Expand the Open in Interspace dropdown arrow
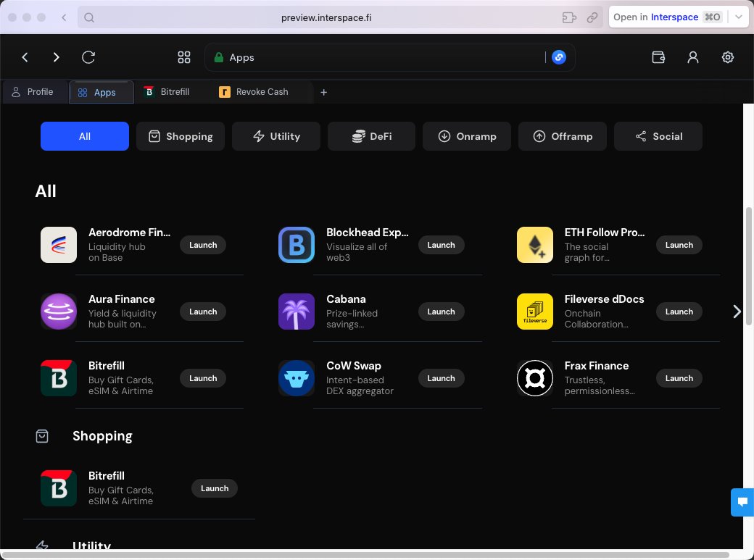Image resolution: width=754 pixels, height=560 pixels. [739, 17]
